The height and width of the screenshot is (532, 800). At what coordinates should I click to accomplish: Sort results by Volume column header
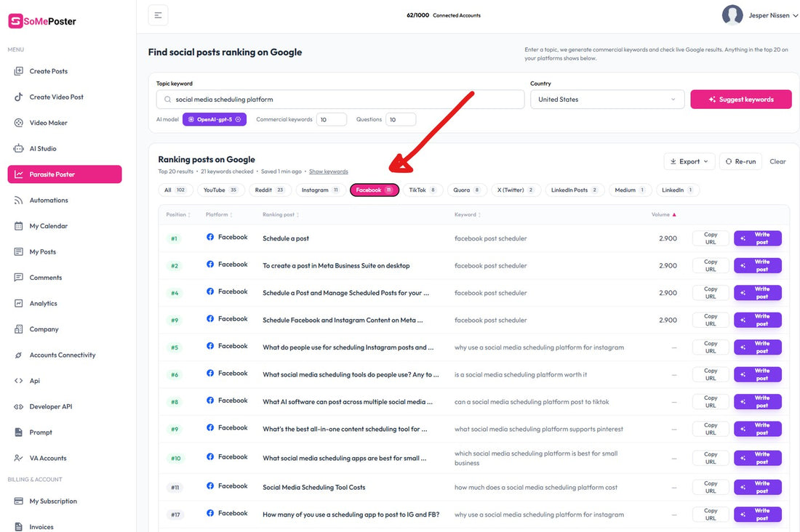tap(663, 214)
